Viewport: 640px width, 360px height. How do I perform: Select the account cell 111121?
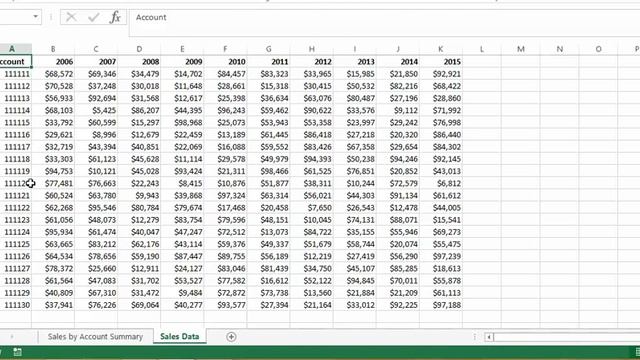point(16,196)
